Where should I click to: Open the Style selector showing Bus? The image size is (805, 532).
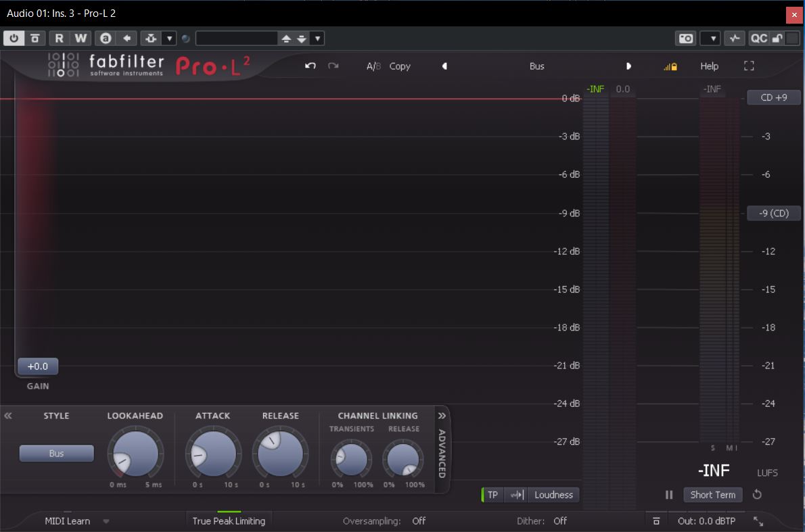point(56,454)
